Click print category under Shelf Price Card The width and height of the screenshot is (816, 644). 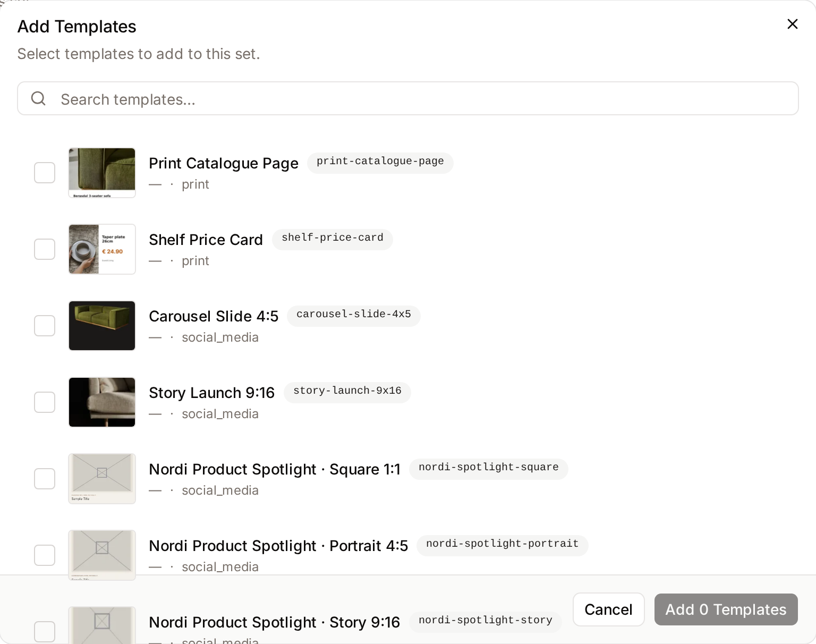195,261
